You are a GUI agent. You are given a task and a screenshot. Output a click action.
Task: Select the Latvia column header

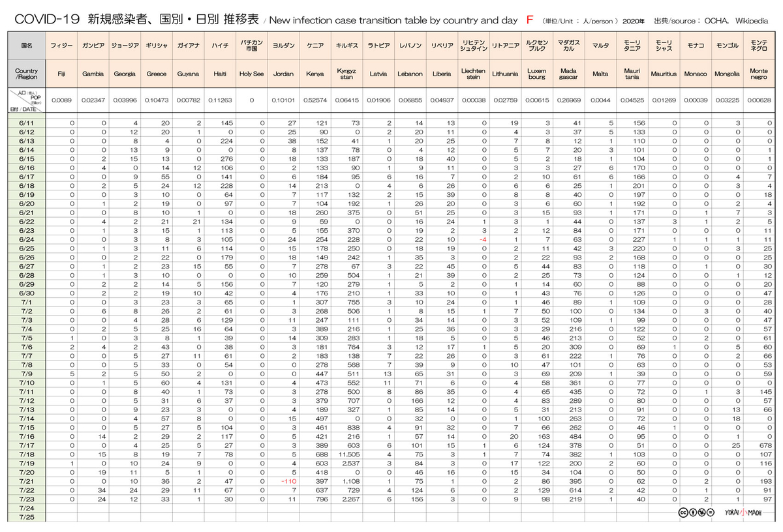378,74
